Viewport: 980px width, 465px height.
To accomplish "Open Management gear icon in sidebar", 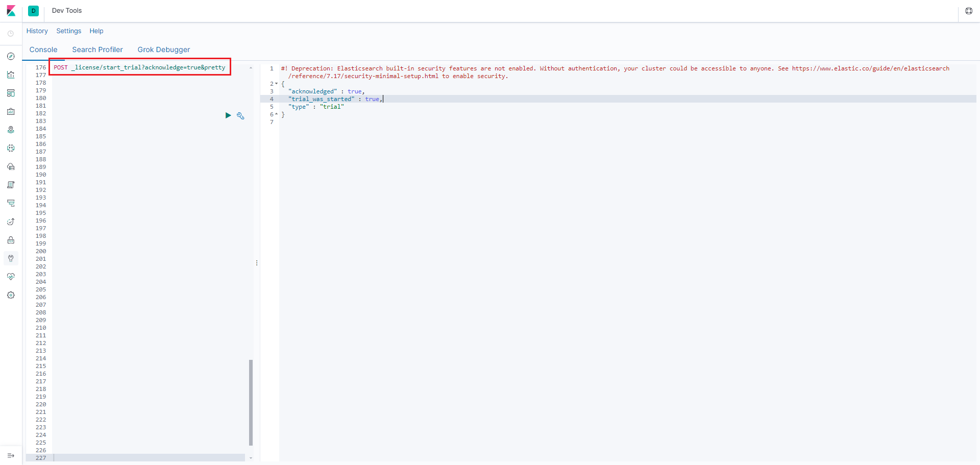I will [11, 295].
